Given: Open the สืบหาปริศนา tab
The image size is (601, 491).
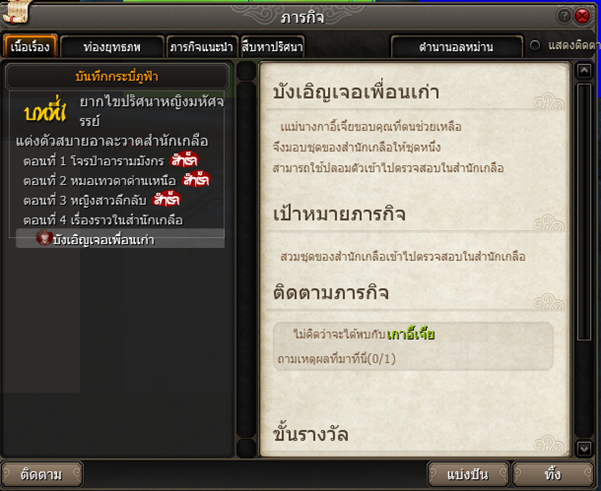Looking at the screenshot, I should (272, 47).
